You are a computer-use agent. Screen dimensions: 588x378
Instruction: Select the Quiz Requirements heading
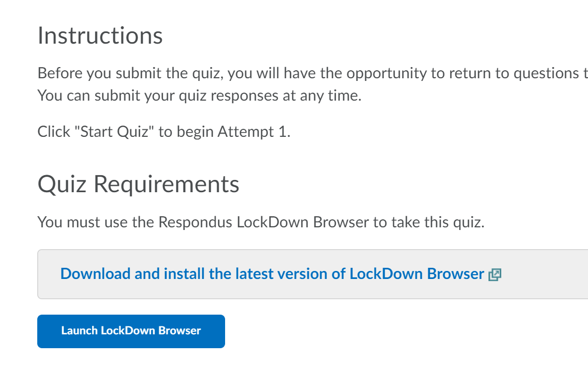pyautogui.click(x=138, y=184)
